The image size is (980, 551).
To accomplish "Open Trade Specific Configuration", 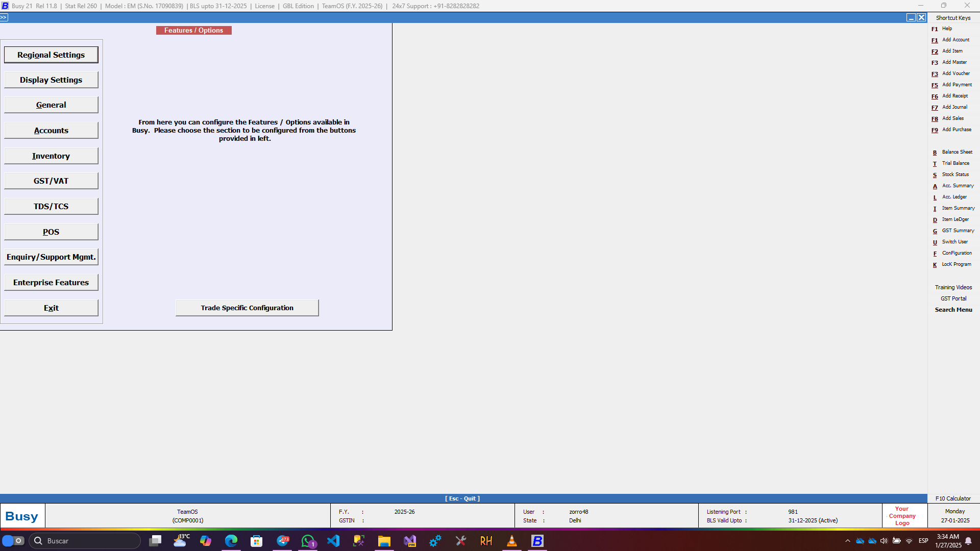I will [247, 308].
